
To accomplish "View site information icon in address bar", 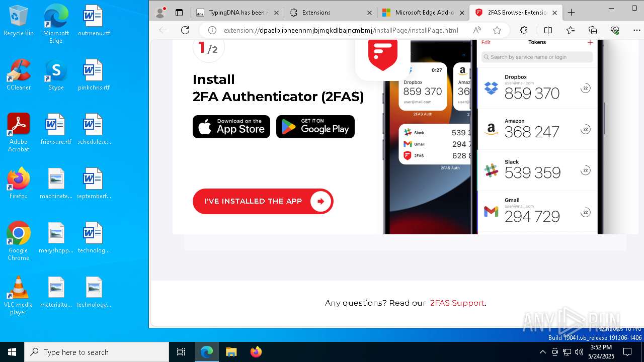I will (x=212, y=30).
